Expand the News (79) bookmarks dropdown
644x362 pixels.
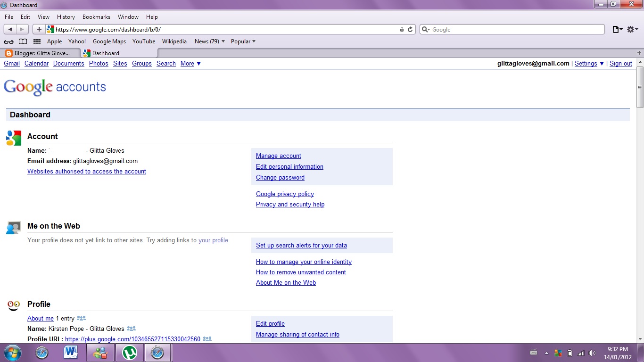tap(209, 41)
